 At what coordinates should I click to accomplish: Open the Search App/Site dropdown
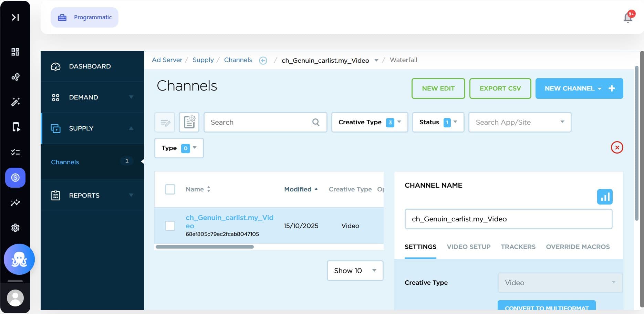520,122
